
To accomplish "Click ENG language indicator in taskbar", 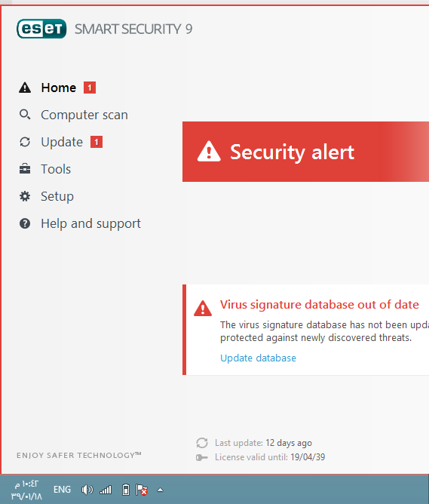I will pos(62,490).
